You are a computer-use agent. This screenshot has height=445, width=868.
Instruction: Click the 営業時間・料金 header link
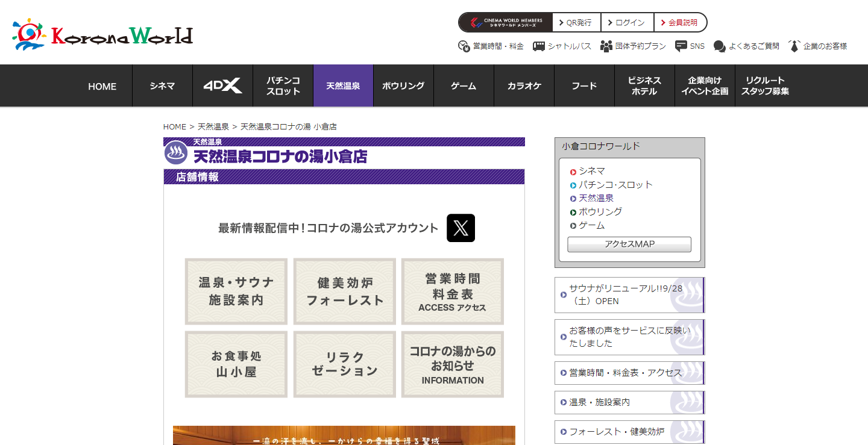coord(498,46)
